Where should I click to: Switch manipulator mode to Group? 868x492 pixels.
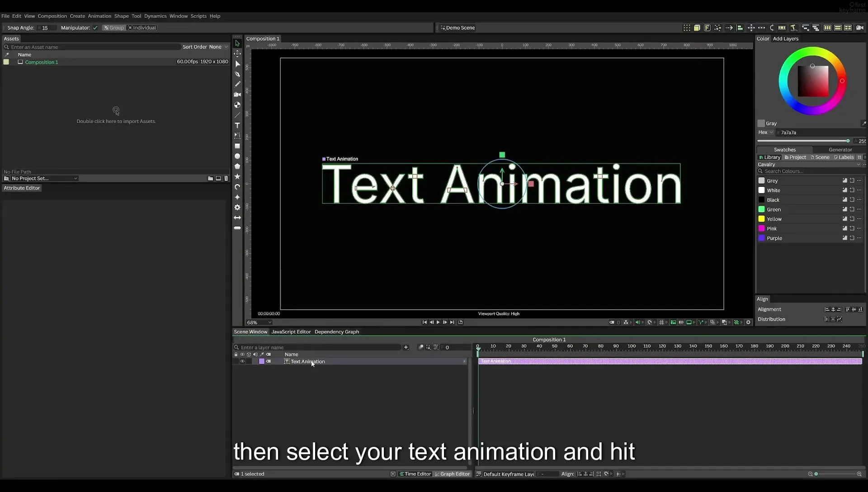(x=113, y=28)
